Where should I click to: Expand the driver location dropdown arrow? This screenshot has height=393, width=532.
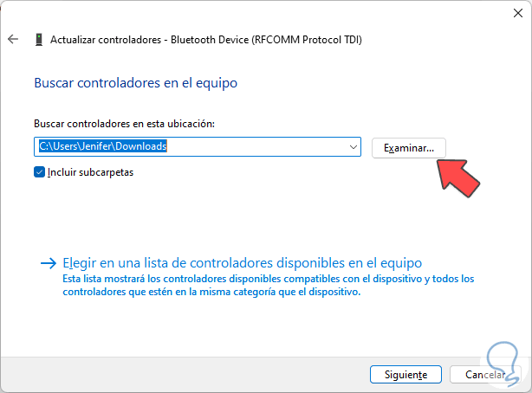(x=352, y=148)
